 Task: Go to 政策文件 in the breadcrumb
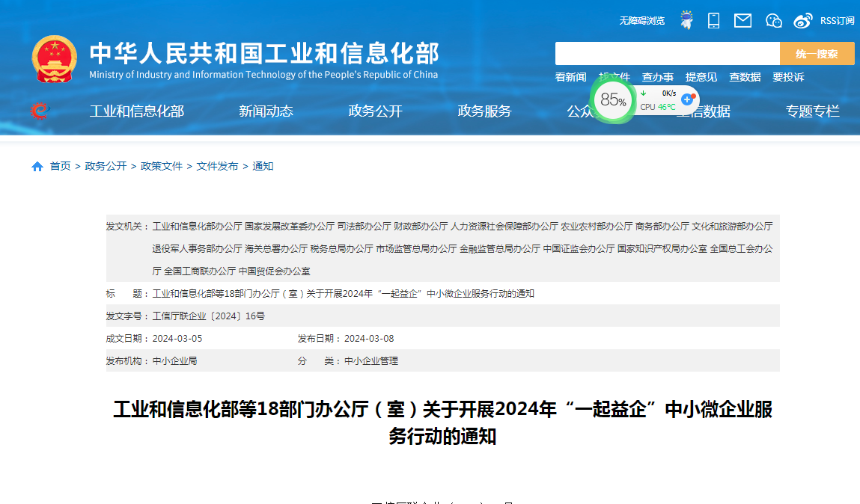coord(162,167)
